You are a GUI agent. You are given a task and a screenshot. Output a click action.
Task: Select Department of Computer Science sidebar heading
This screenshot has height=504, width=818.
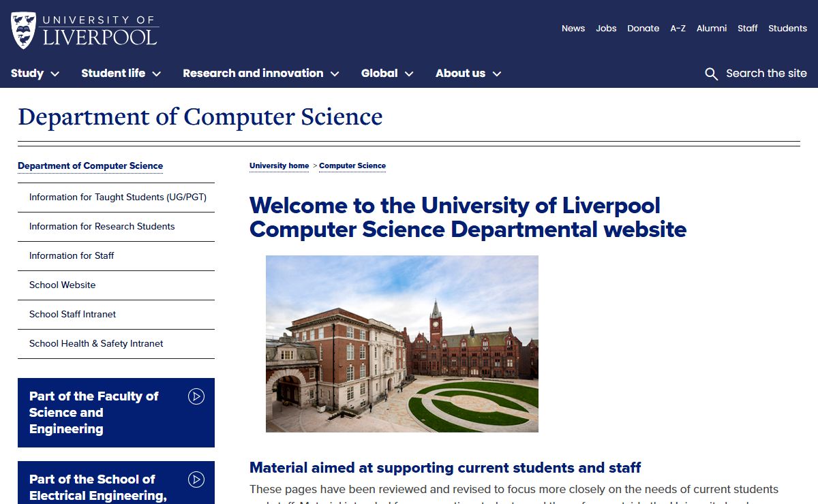tap(90, 166)
